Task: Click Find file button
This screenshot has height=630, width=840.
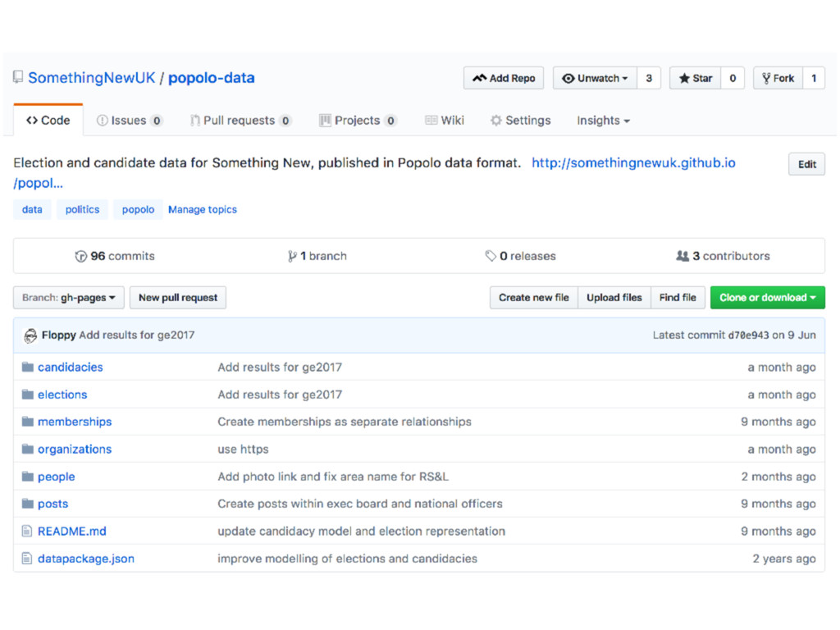Action: click(678, 297)
